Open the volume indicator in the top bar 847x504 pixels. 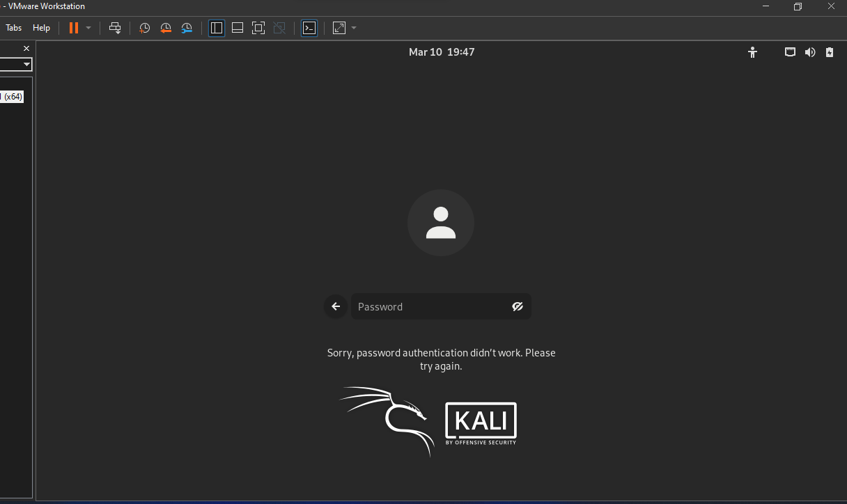point(809,52)
